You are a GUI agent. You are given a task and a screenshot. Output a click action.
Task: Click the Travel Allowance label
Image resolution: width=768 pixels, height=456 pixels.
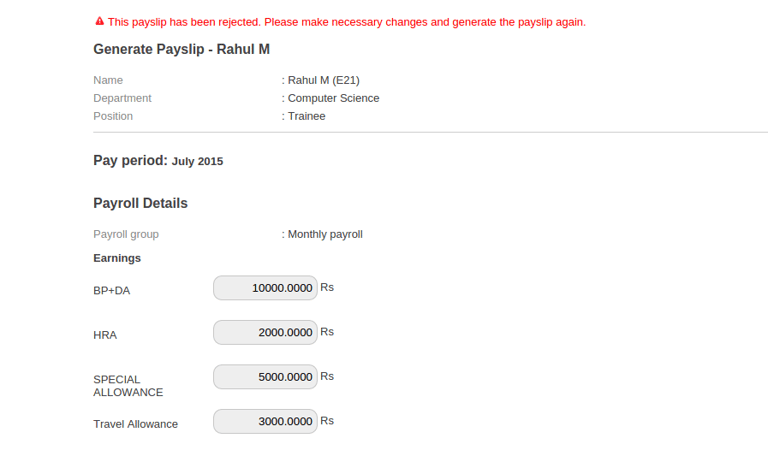click(135, 424)
